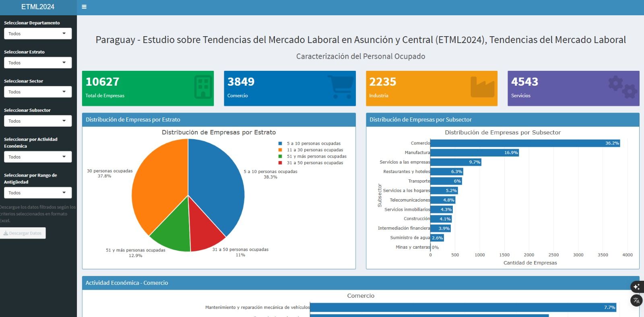Open the Seleccionar Subsector dropdown
This screenshot has width=644, height=317.
point(37,121)
